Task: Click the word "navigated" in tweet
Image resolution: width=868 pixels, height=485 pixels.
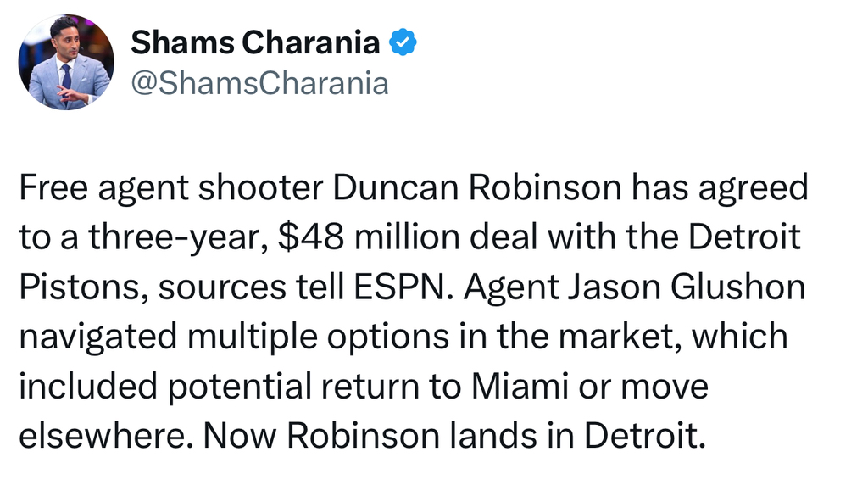Action: coord(97,337)
